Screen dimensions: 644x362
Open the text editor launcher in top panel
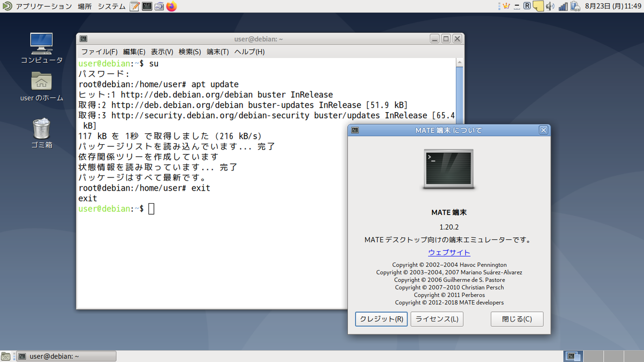134,7
